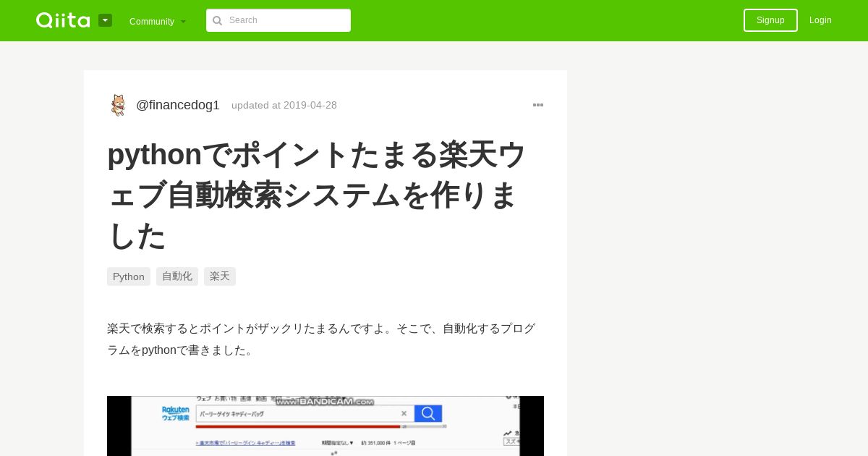The image size is (868, 456).
Task: Click the financedog1 author avatar
Action: click(x=118, y=105)
